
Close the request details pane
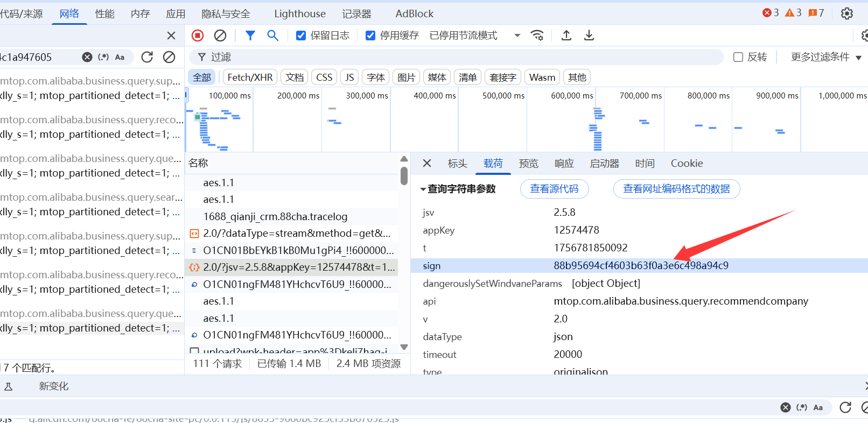pyautogui.click(x=427, y=163)
